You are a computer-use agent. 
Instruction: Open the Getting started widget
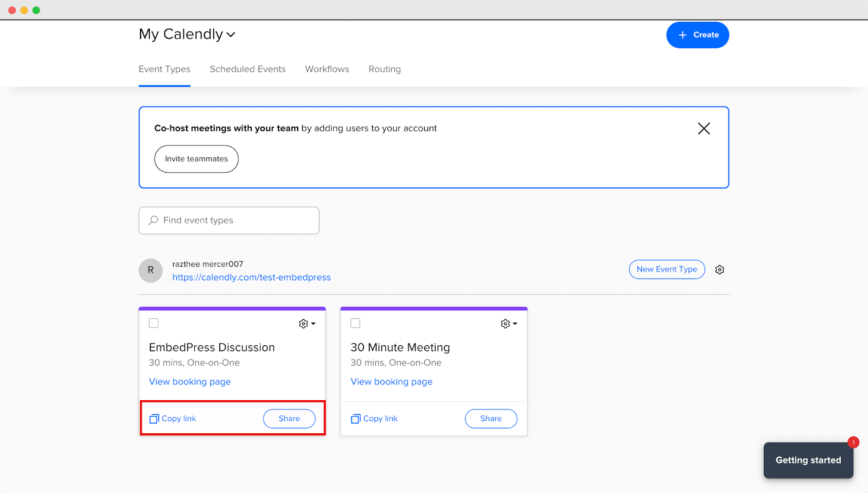pyautogui.click(x=808, y=460)
